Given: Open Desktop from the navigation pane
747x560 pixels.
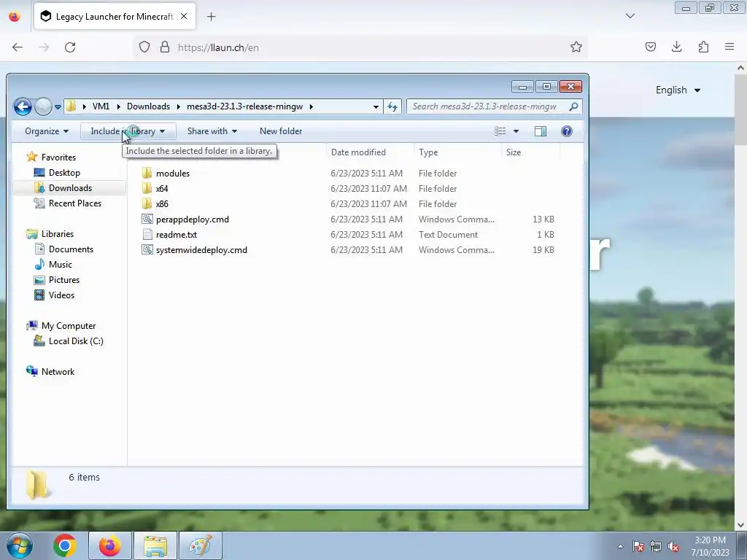Looking at the screenshot, I should point(64,172).
